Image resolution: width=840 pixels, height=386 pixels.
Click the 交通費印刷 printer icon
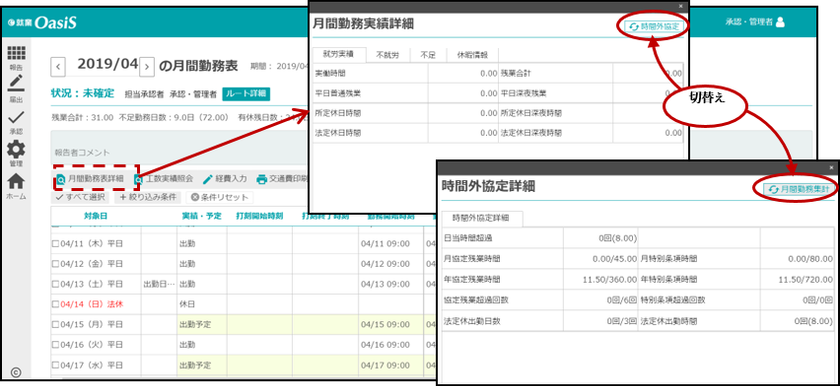point(261,179)
